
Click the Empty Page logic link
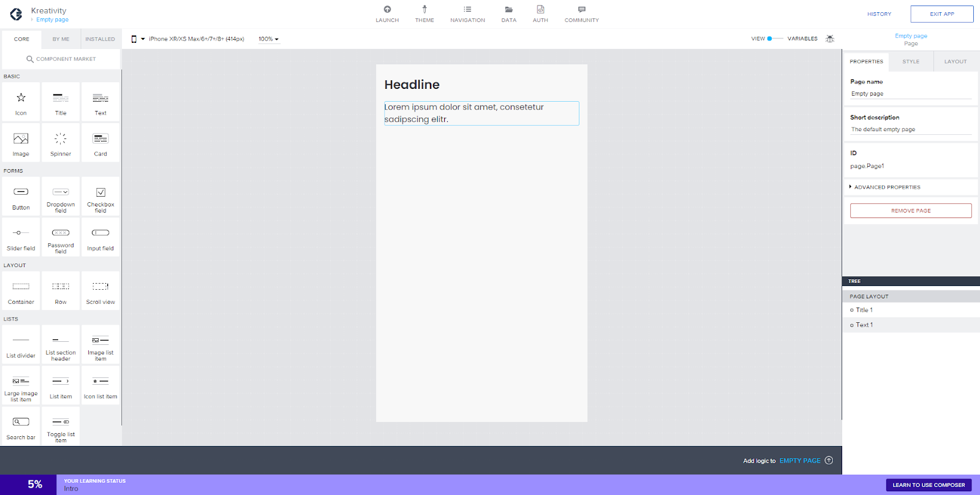(x=800, y=461)
